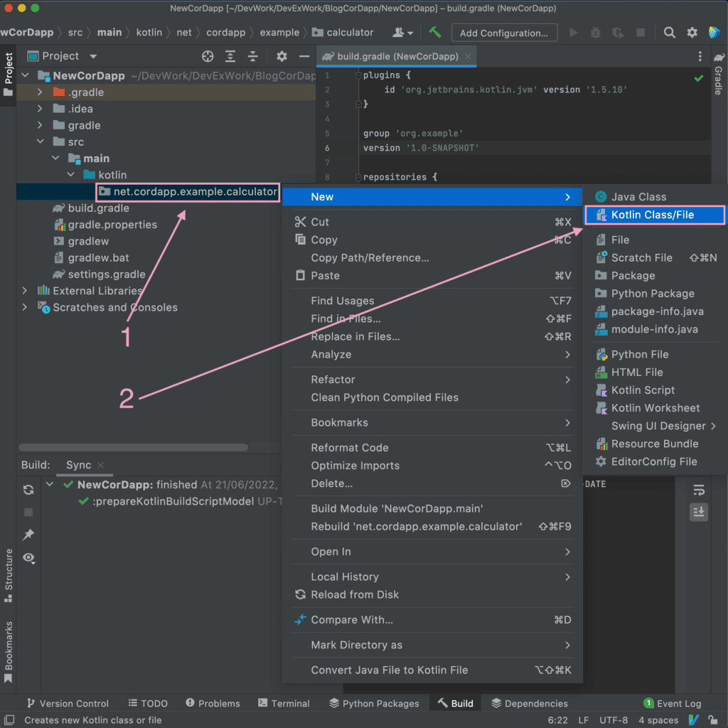Open Project panel options gear
Viewport: 728px width, 728px height.
(x=282, y=56)
